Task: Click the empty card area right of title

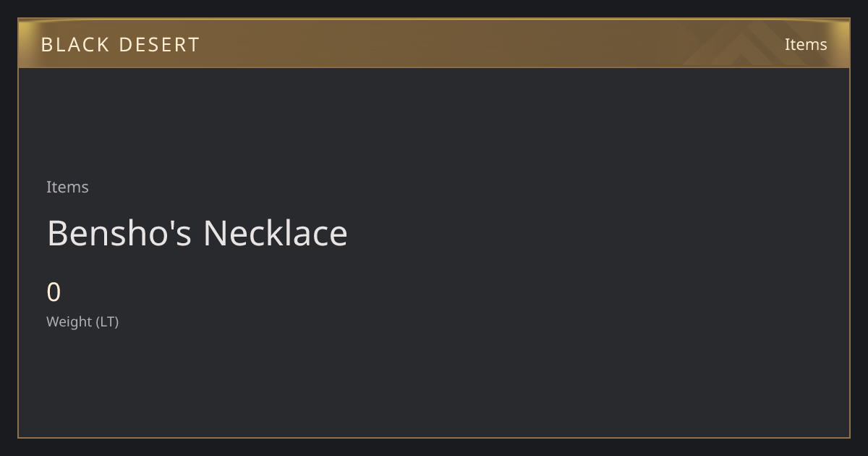Action: click(593, 233)
